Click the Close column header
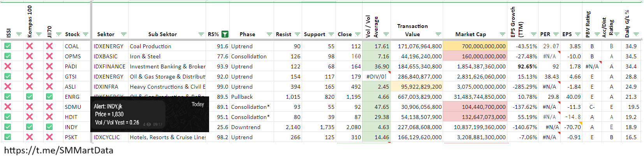Viewport: 644px width, 159px height. [345, 34]
